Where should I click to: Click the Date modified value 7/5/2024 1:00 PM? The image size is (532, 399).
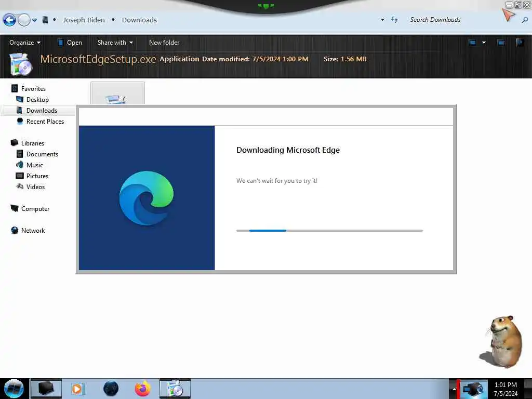coord(280,59)
